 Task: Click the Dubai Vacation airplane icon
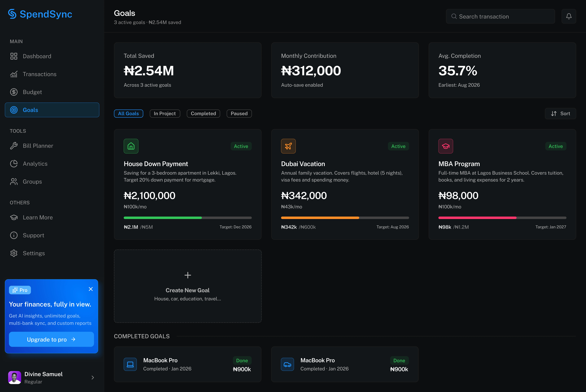click(x=288, y=146)
